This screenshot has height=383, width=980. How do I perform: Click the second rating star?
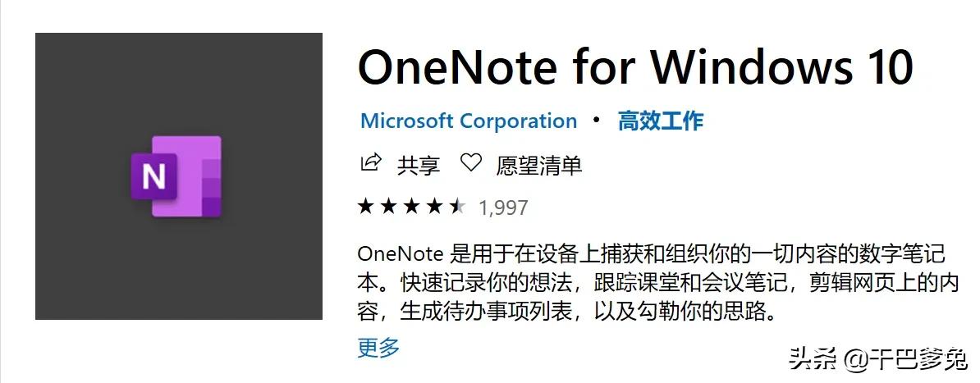(388, 207)
